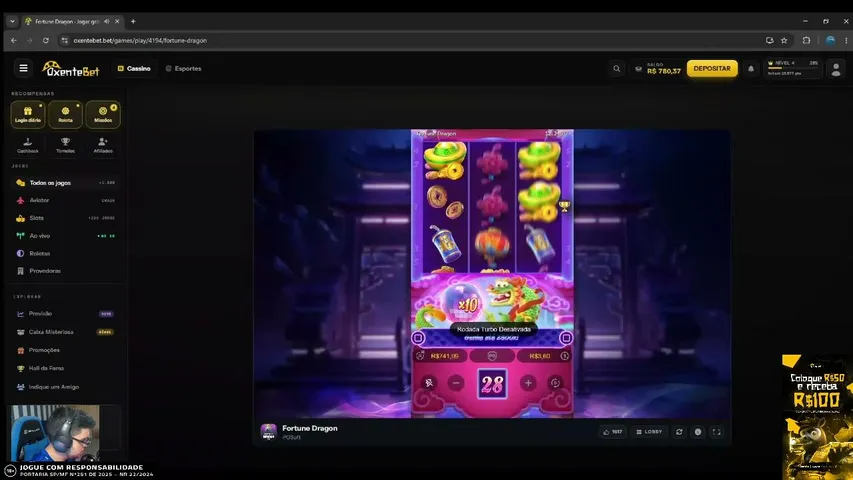Open the Chrome profile icon
This screenshot has height=480, width=853.
pos(830,40)
